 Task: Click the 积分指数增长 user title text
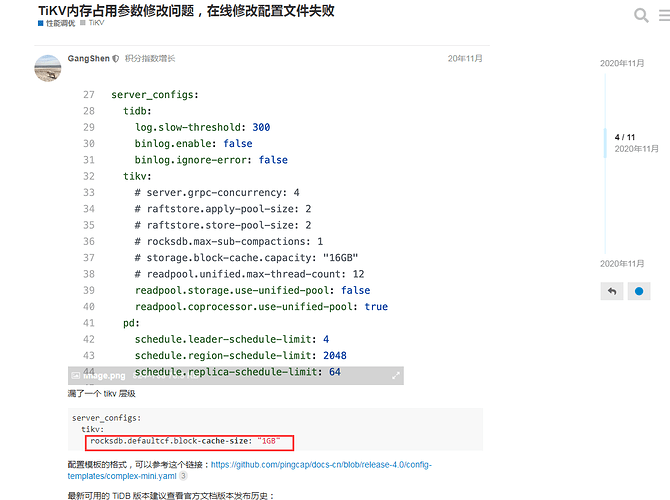[x=150, y=59]
